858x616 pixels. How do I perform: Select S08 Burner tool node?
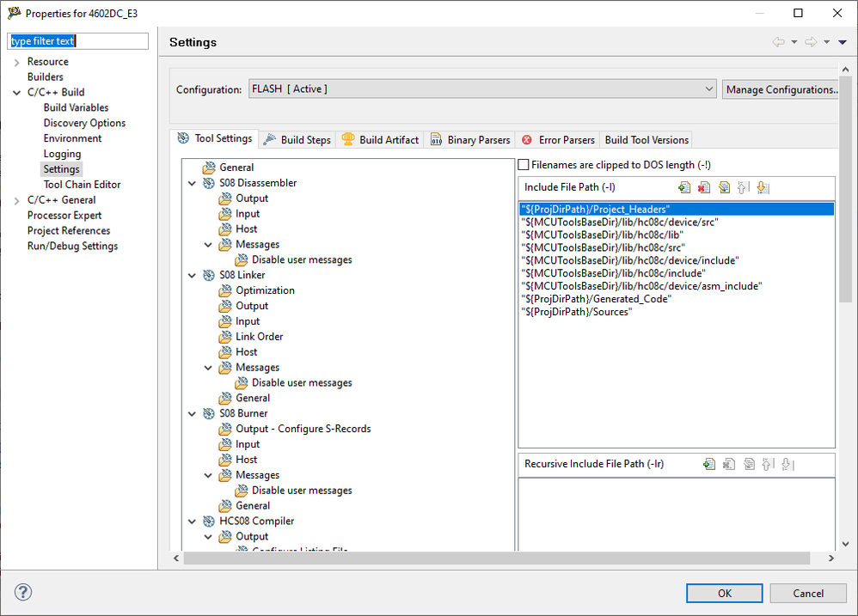243,413
